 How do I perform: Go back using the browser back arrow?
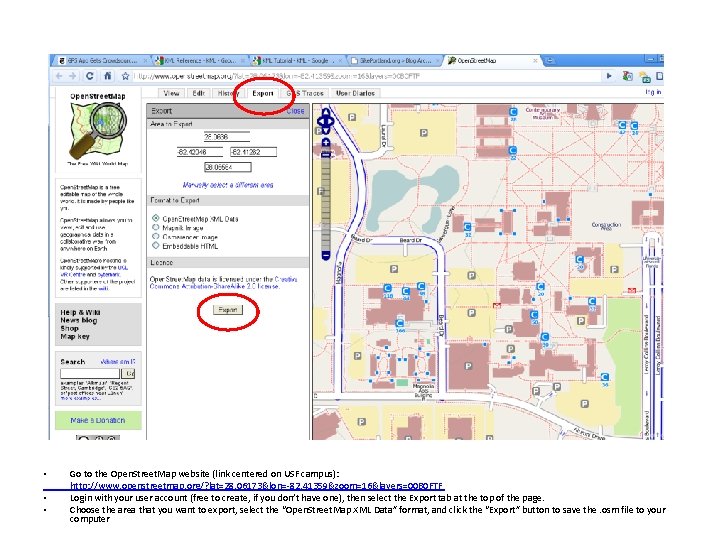tap(59, 76)
